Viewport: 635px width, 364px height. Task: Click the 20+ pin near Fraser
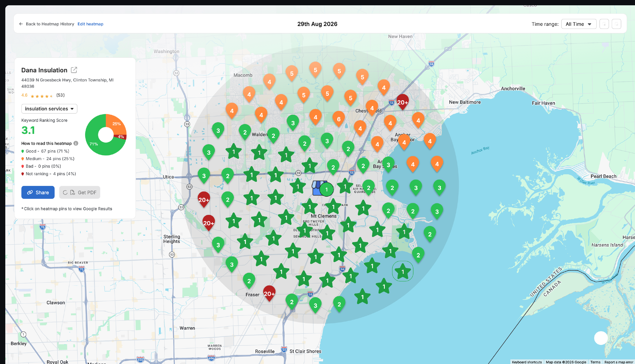269,293
